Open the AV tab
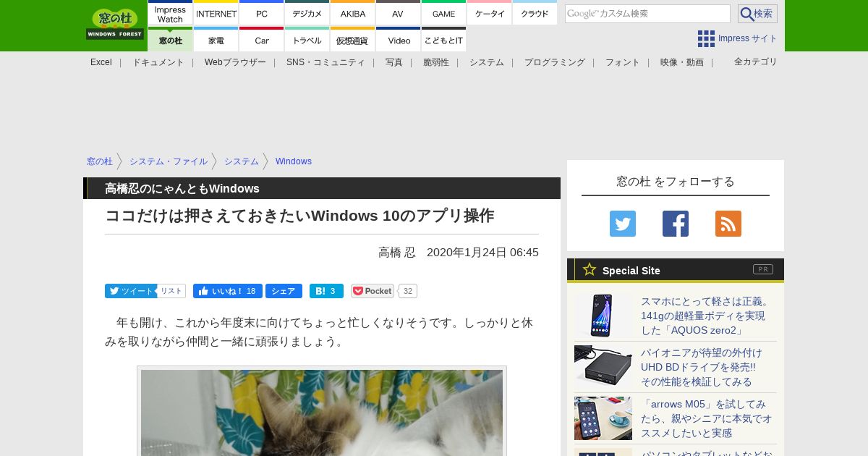The image size is (868, 456). point(398,14)
